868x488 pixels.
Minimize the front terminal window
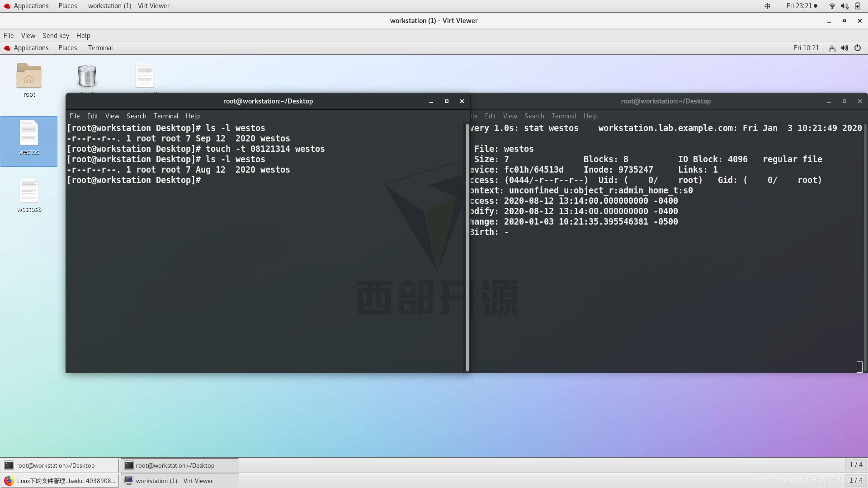431,101
